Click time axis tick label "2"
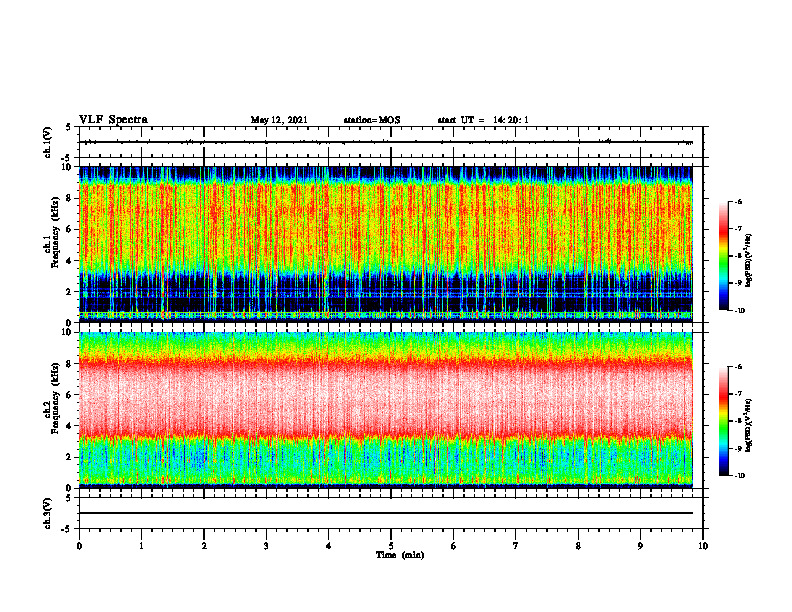Screen dimensions: 792x612 click(204, 546)
